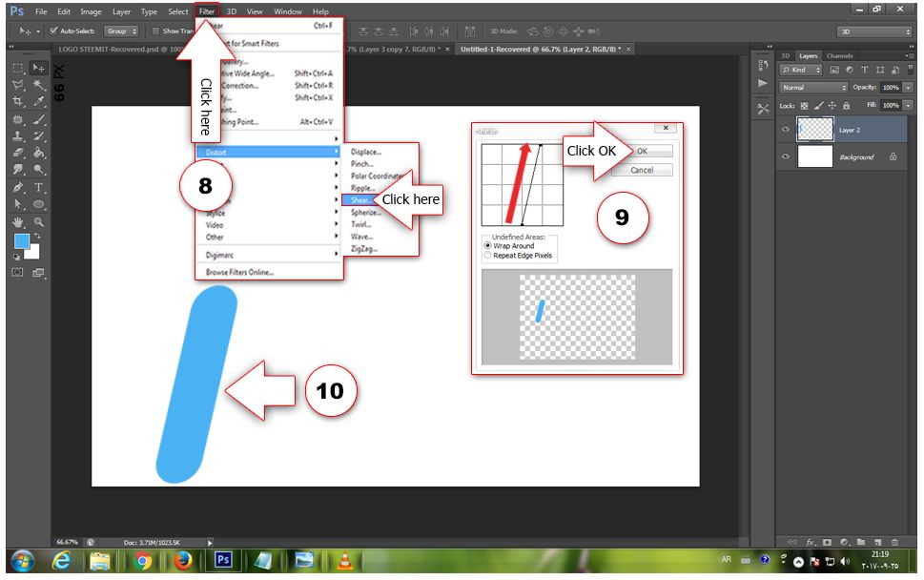The image size is (924, 580).
Task: Open the Move tool preset picker arrow
Action: coord(38,31)
